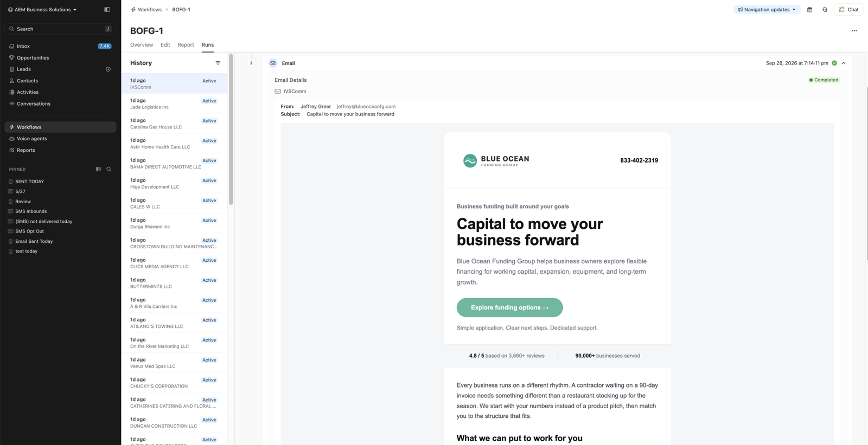Click the Opportunities trophy icon
Screen dimensions: 868x445
pyautogui.click(x=11, y=57)
